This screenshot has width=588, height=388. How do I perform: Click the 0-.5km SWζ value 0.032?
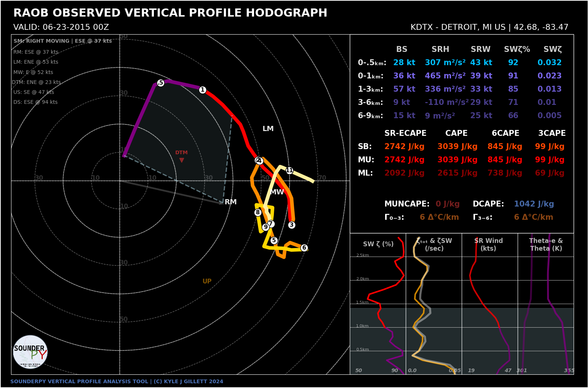click(549, 63)
